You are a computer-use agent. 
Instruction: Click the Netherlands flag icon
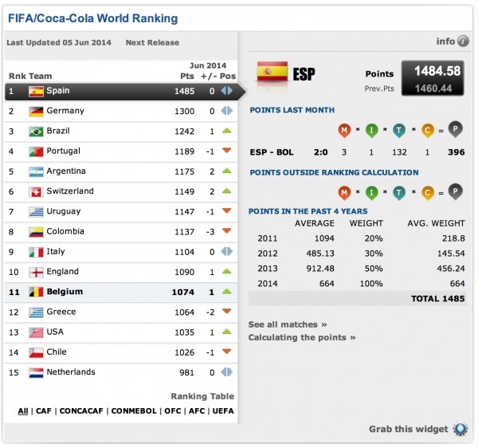pos(36,373)
